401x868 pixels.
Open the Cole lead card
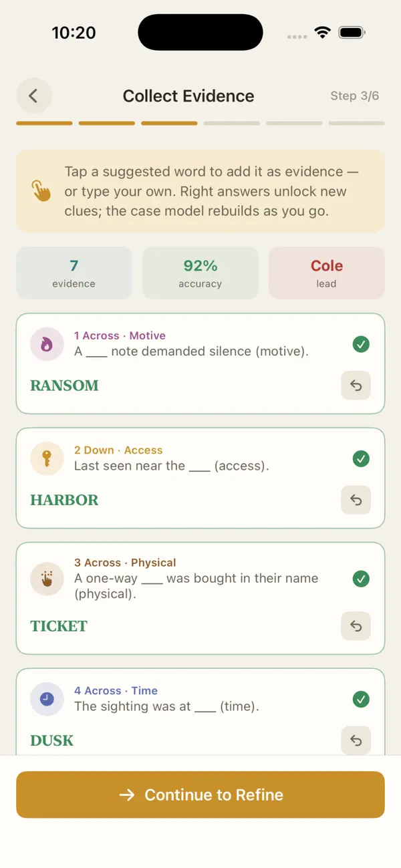point(327,273)
